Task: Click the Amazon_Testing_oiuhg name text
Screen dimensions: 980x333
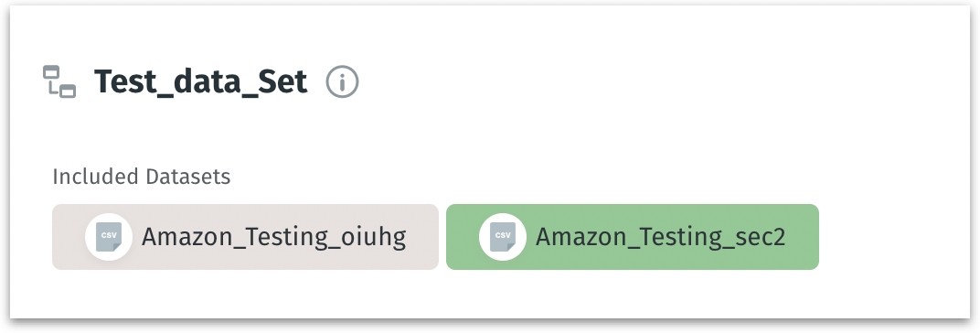Action: (x=273, y=237)
